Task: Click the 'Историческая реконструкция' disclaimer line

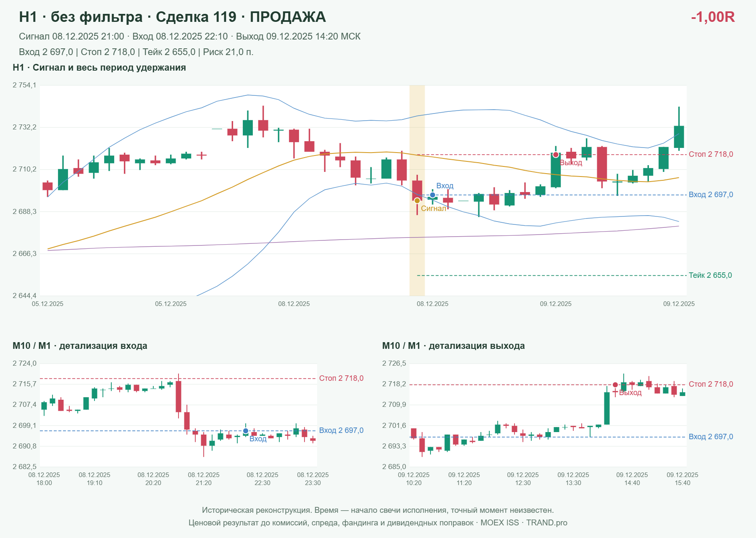Action: click(378, 510)
